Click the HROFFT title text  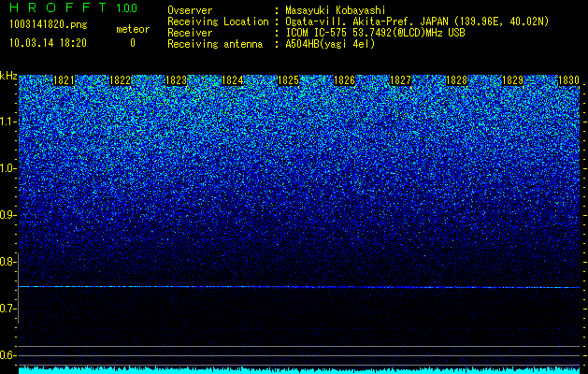click(58, 7)
